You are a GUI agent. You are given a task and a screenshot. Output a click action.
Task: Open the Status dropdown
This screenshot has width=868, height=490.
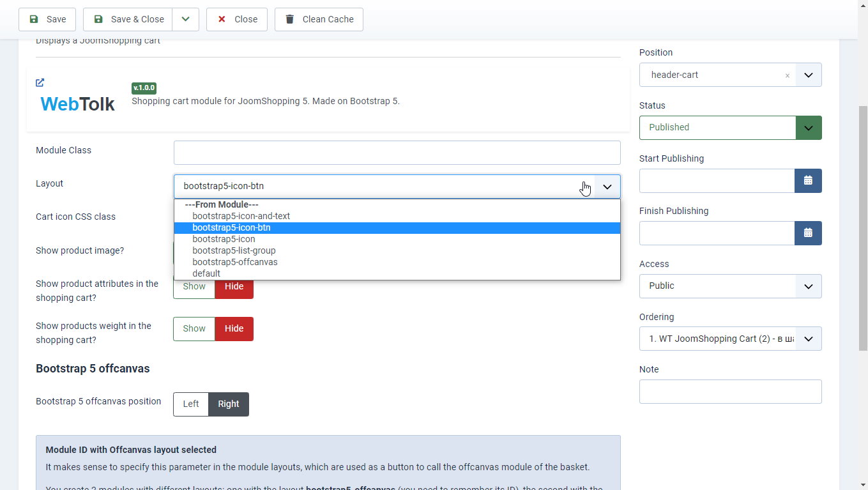pos(730,127)
